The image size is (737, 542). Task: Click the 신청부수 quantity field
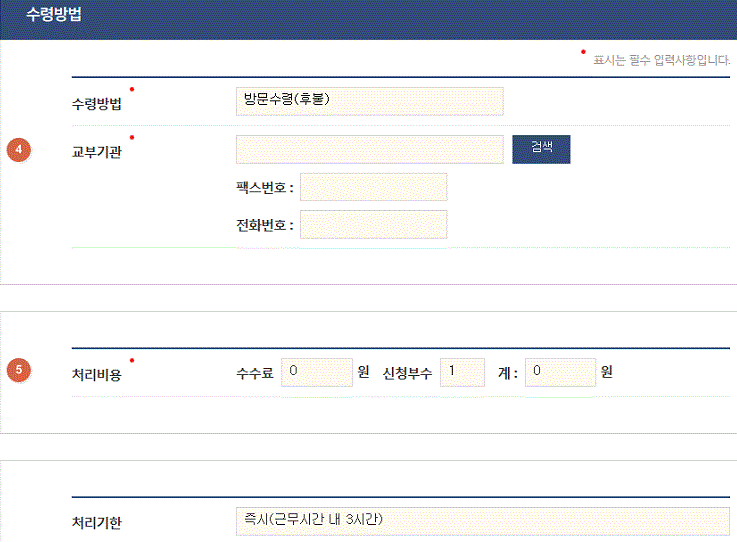pyautogui.click(x=462, y=372)
